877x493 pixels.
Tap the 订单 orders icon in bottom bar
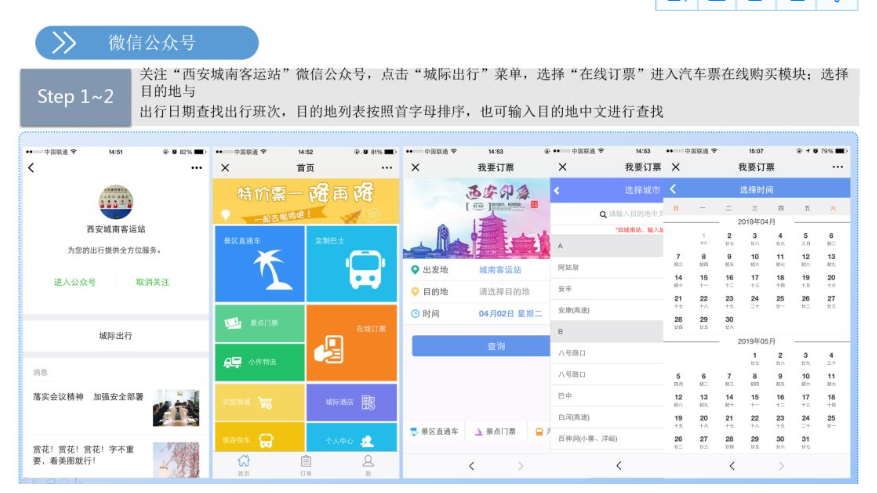click(306, 464)
